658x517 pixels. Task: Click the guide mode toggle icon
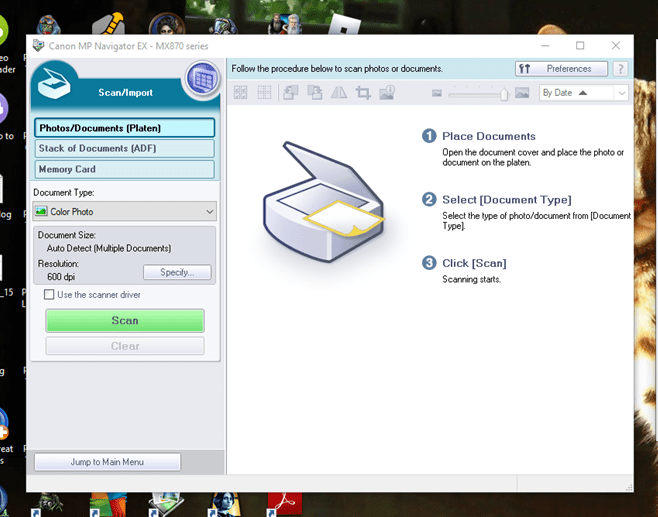(x=203, y=77)
